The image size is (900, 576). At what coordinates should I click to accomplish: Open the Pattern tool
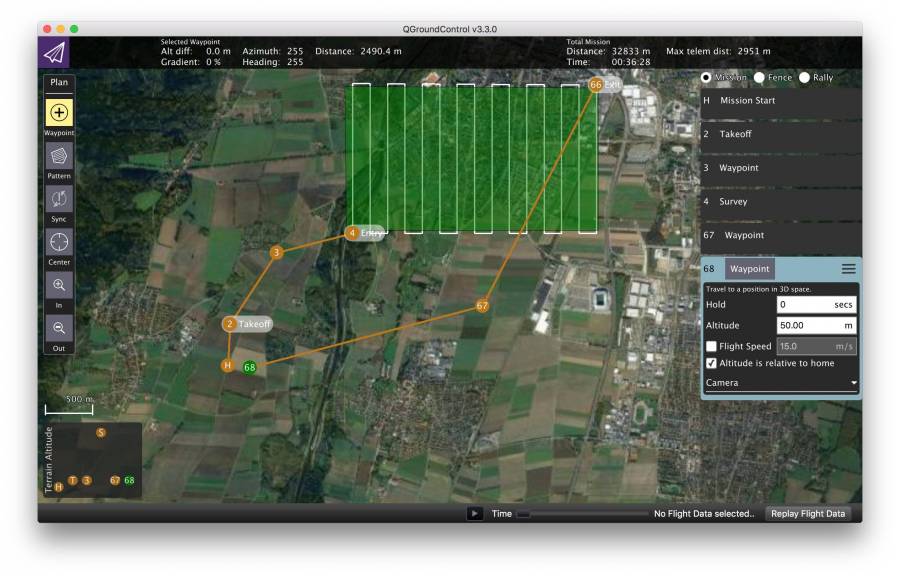click(57, 154)
